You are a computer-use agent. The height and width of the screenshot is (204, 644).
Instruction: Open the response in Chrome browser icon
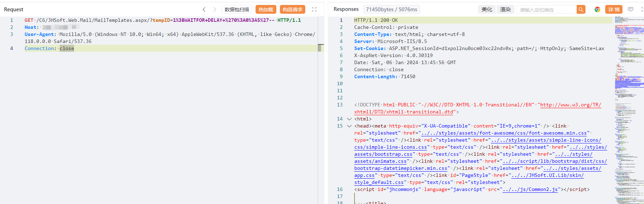coord(597,10)
